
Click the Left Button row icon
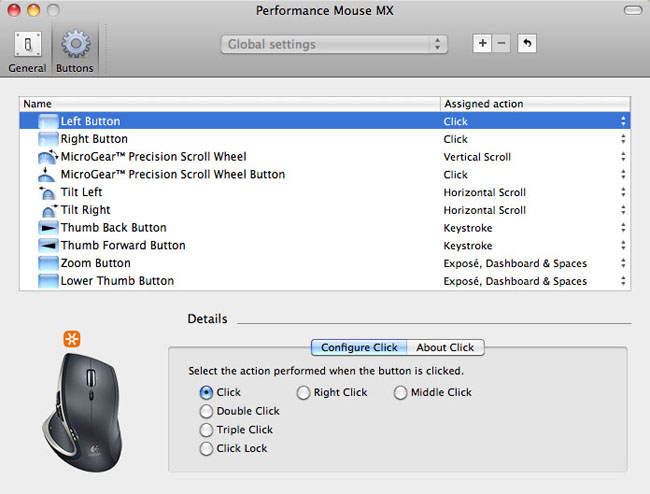click(48, 121)
